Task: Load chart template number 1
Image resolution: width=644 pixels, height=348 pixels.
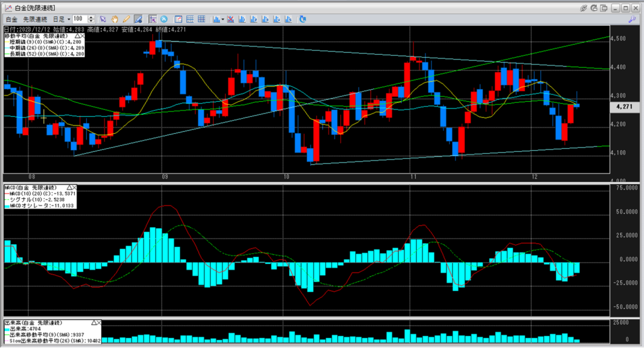Action: (242, 19)
